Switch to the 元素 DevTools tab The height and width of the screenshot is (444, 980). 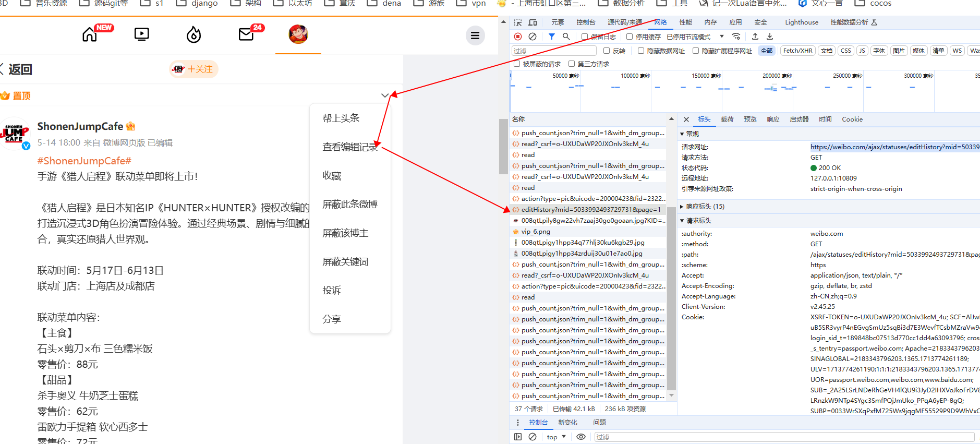tap(558, 22)
